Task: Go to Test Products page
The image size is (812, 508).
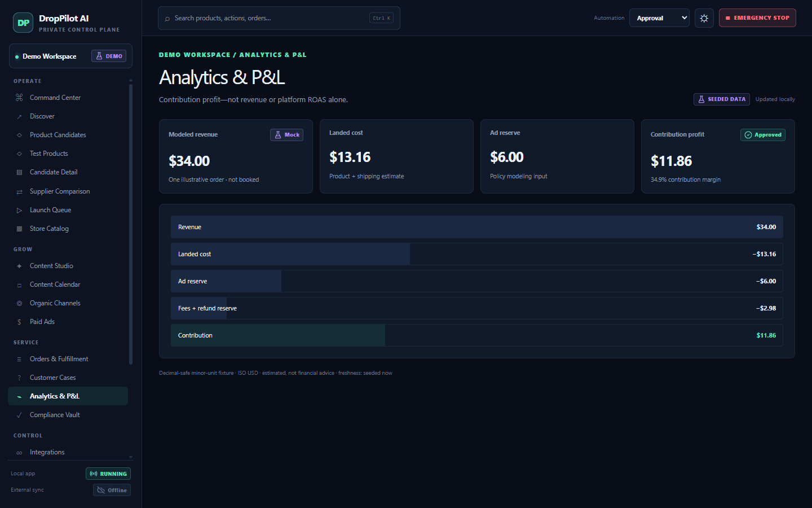Action: 68,154
